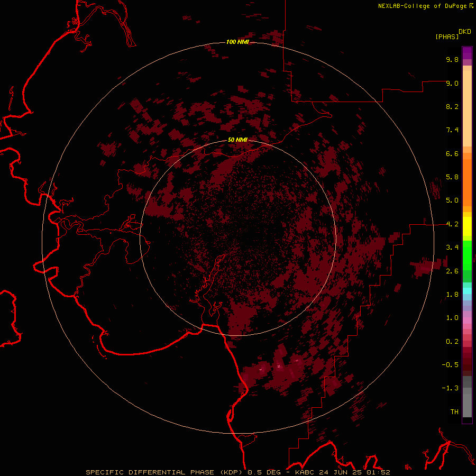The height and width of the screenshot is (476, 476).
Task: Click the -0.5 legend value
Action: [x=450, y=365]
